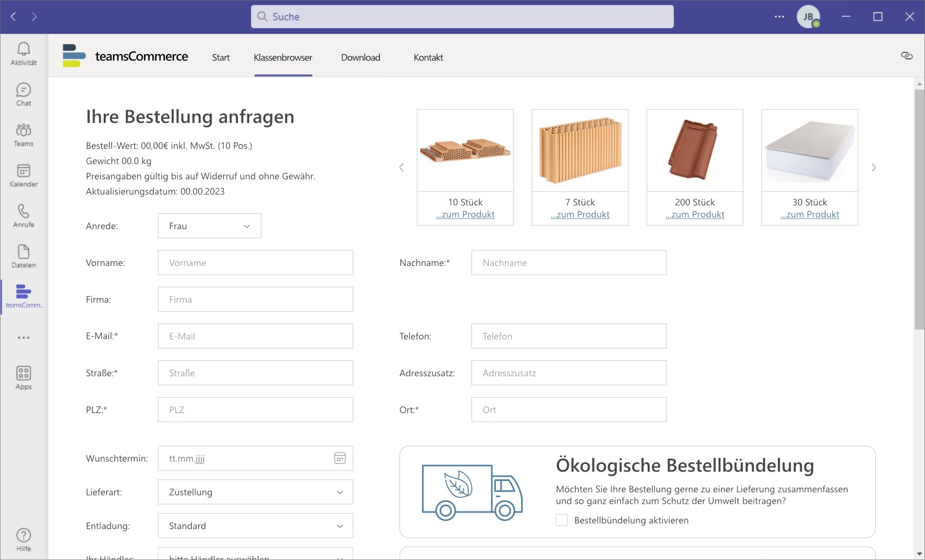This screenshot has height=560, width=925.
Task: Open the Lieferart dropdown showing Zustellung
Action: (x=256, y=492)
